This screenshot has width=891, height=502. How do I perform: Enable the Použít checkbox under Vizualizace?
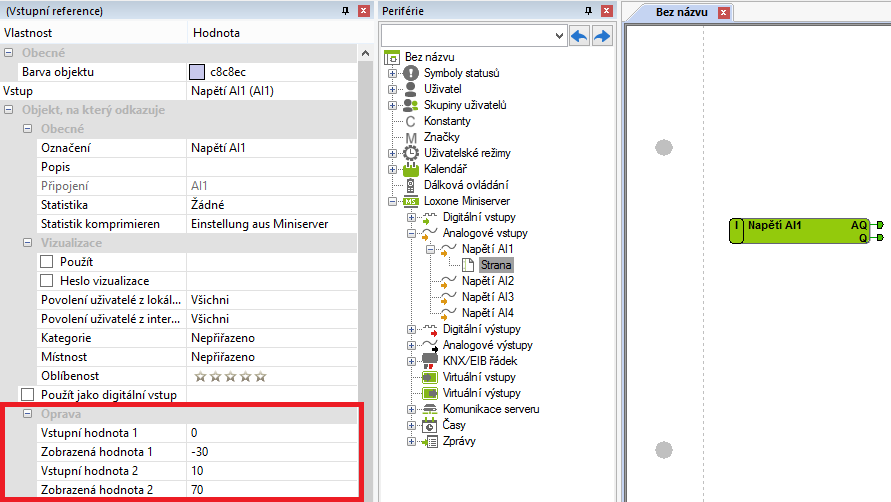[x=46, y=261]
